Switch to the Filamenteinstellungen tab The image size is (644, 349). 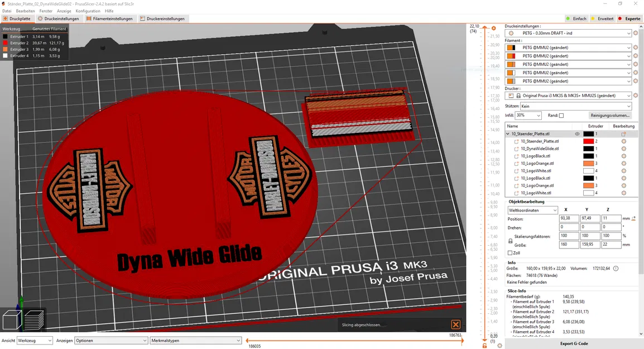110,18
